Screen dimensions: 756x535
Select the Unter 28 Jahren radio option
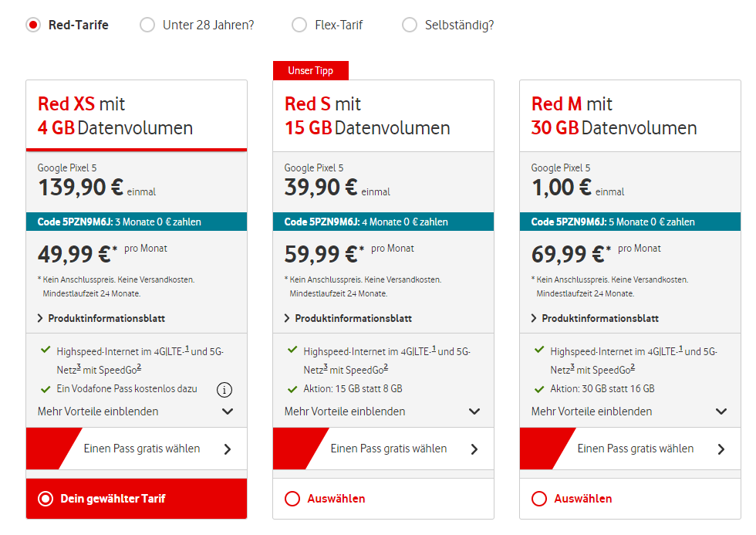coord(147,25)
